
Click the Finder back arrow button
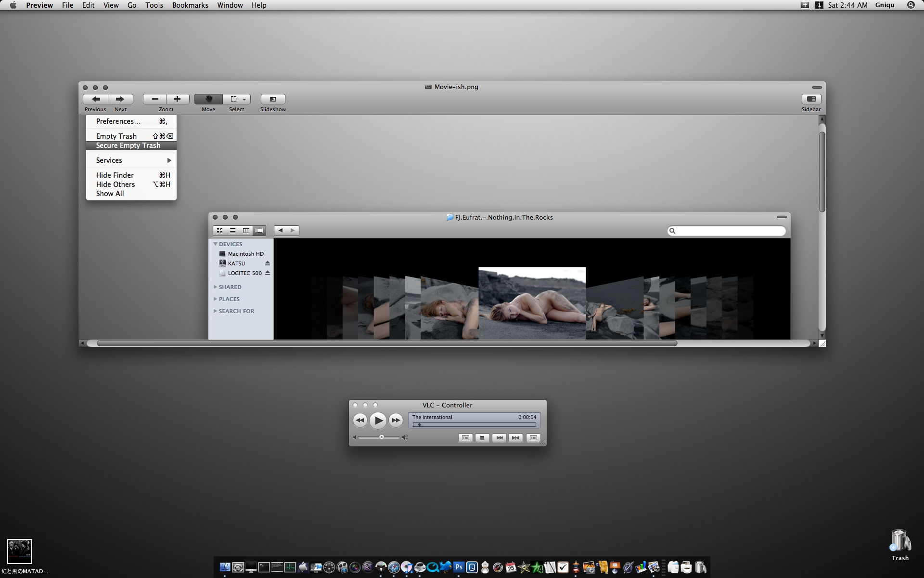coord(281,231)
